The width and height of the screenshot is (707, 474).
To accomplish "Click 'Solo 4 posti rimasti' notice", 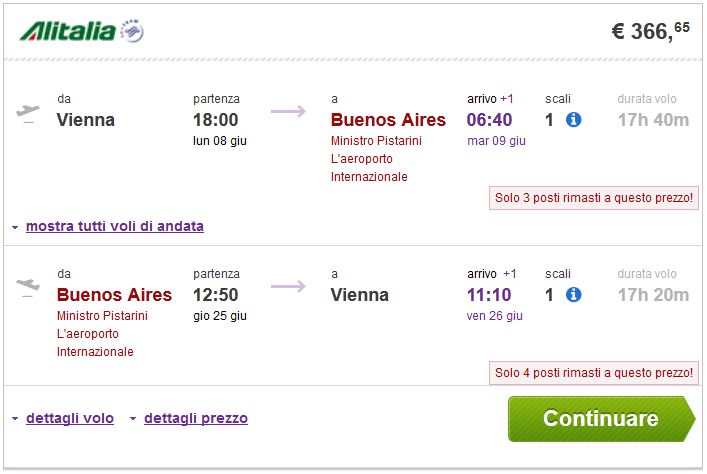I will point(593,372).
